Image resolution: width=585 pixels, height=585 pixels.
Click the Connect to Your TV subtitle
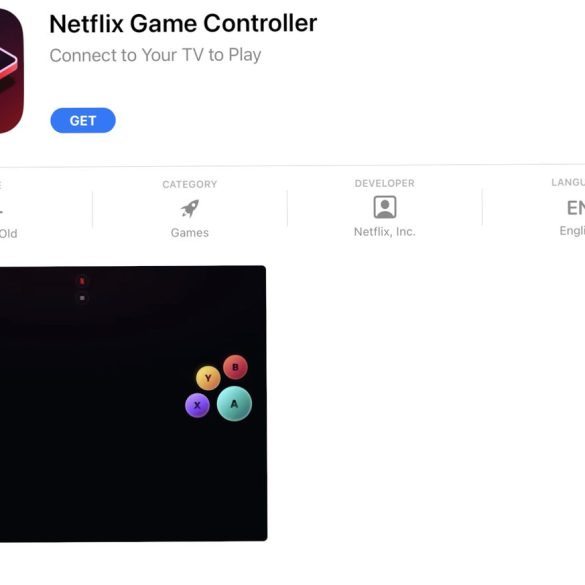pos(155,55)
